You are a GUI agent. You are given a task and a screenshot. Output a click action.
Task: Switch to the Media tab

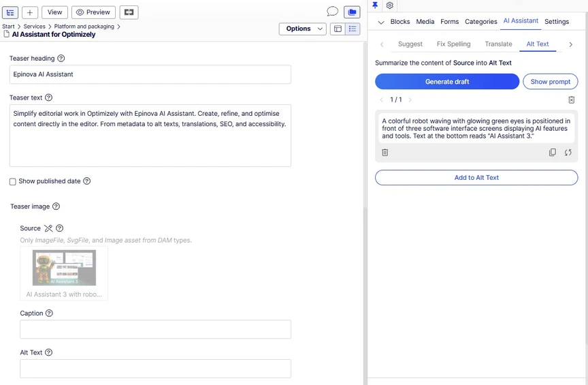tap(425, 22)
